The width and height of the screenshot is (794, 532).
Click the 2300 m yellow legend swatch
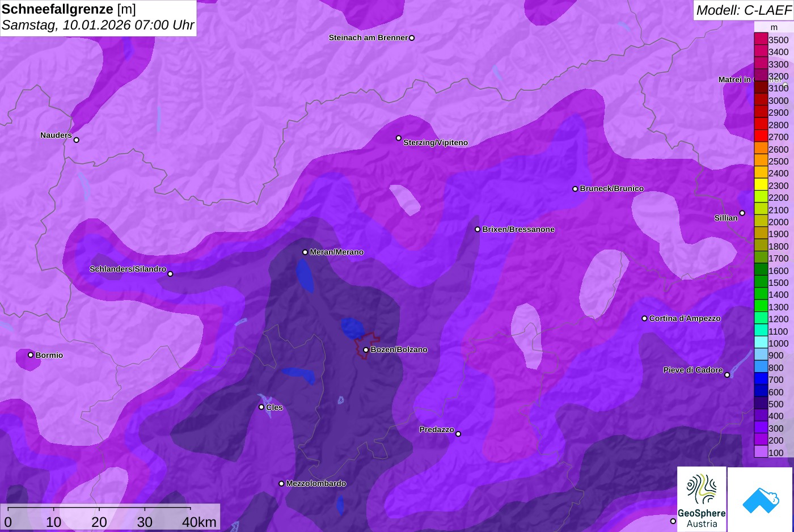coord(761,185)
